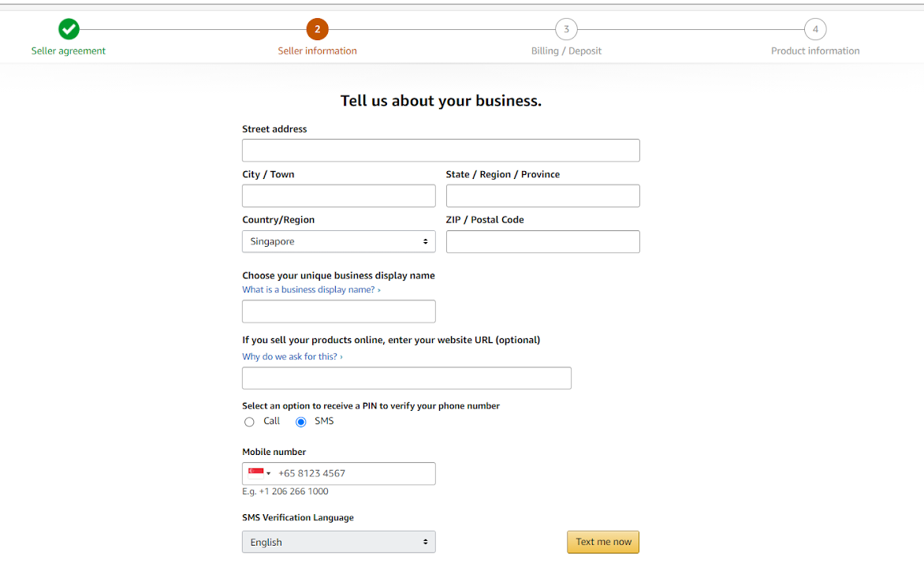The width and height of the screenshot is (924, 563).
Task: Click the 'Tell us about your business.' heading
Action: pos(441,101)
